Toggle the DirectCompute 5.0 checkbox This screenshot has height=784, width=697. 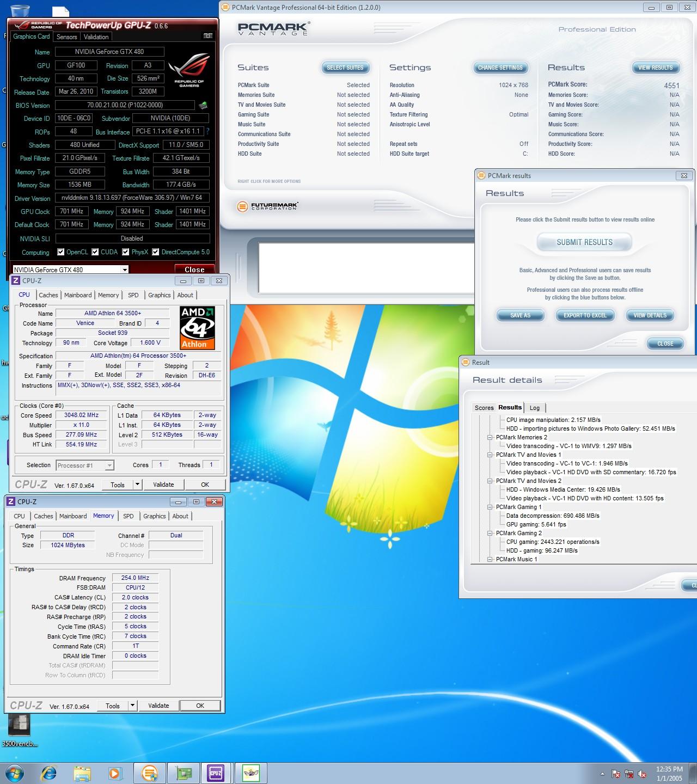(156, 252)
